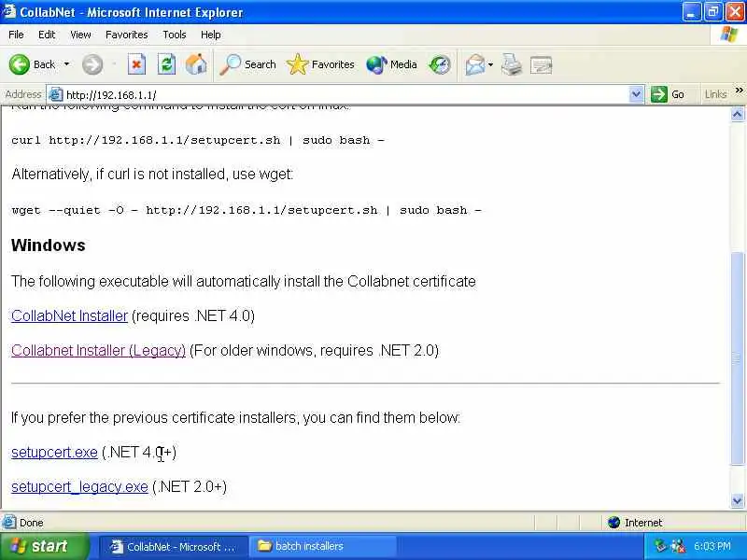
Task: Click the Internet zone status indicator
Action: tap(636, 523)
